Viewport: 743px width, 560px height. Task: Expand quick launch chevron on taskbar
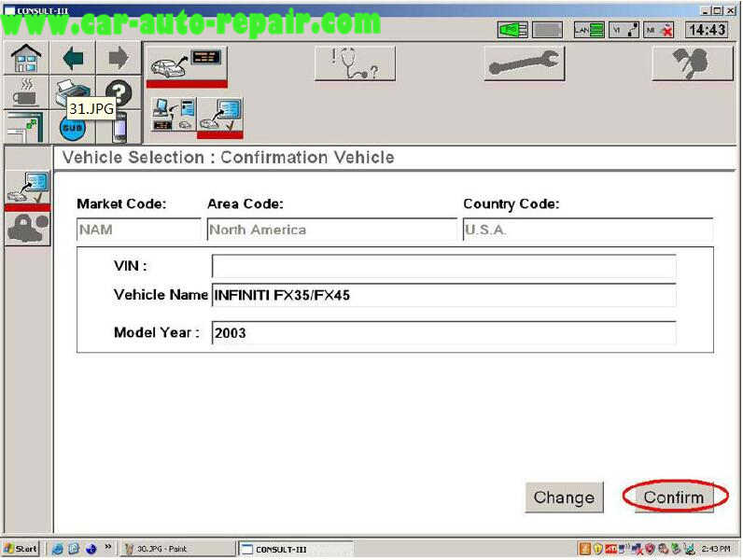[108, 547]
